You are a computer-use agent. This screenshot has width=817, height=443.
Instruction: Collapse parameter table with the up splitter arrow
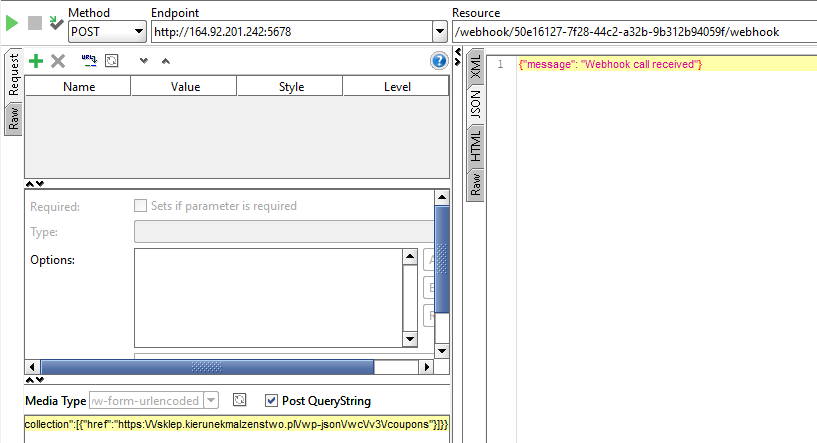coord(30,183)
